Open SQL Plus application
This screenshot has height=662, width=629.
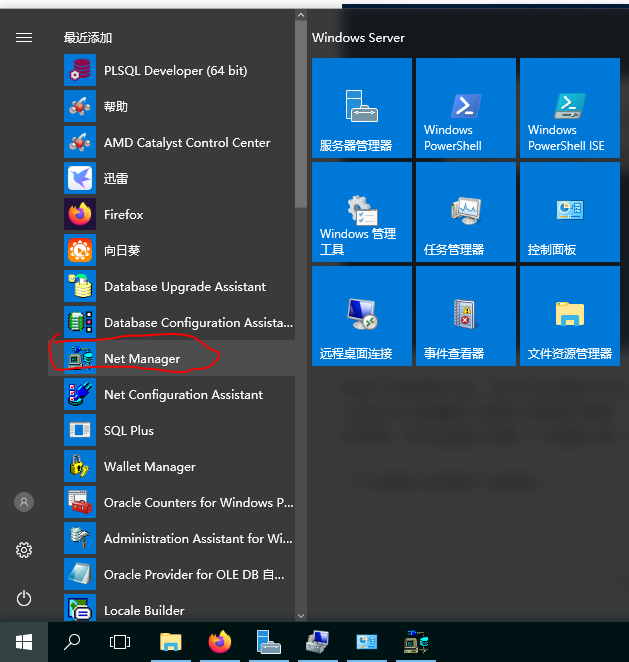[x=128, y=431]
